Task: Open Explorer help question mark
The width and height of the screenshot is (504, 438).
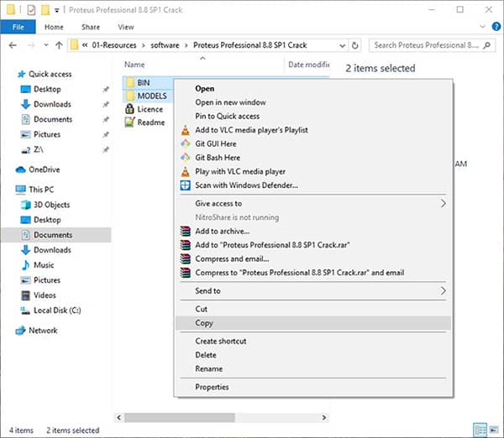Action: click(x=496, y=27)
